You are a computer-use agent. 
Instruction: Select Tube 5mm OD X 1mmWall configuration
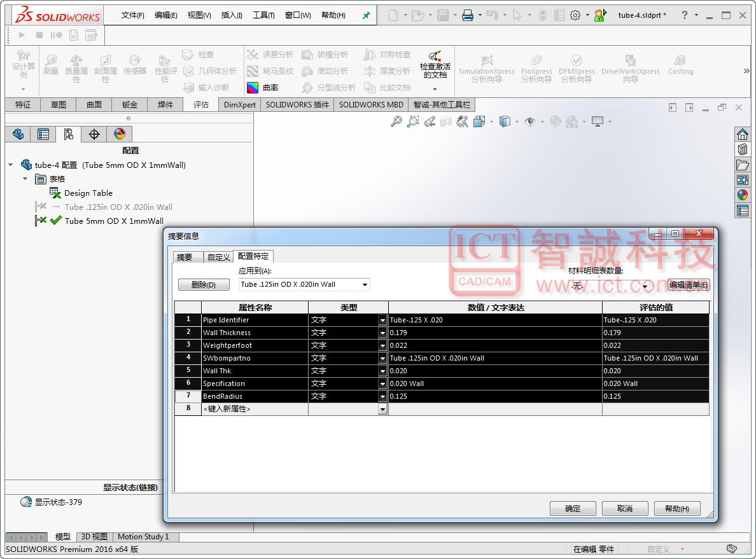coord(114,221)
